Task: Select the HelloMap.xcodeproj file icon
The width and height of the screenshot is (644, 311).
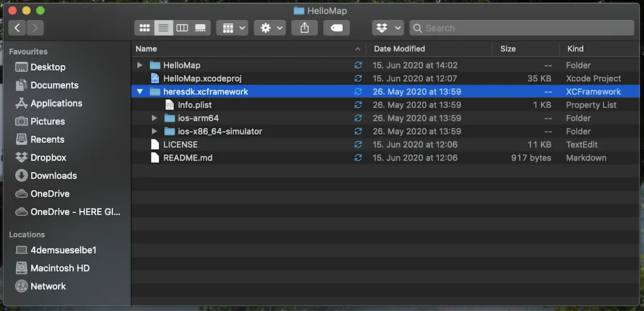Action: (155, 78)
